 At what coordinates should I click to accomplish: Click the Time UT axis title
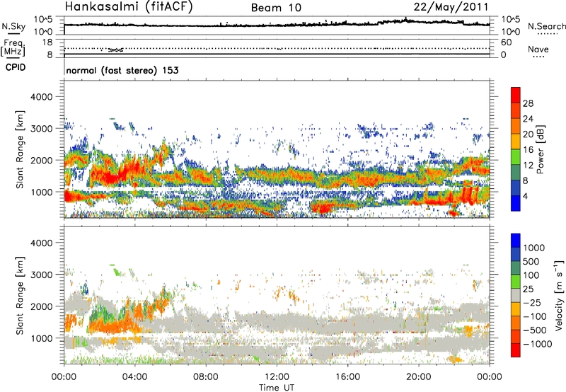277,388
